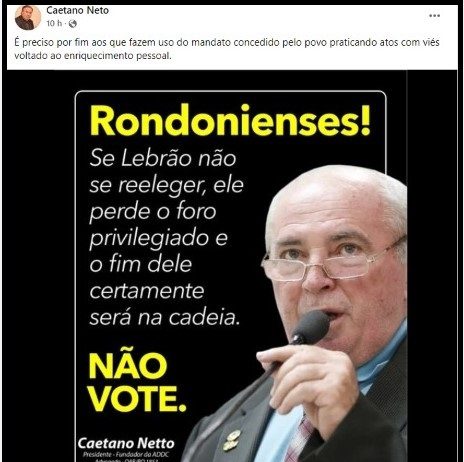Click the gold lapel pin on jacket
This screenshot has width=464, height=462.
[232, 440]
